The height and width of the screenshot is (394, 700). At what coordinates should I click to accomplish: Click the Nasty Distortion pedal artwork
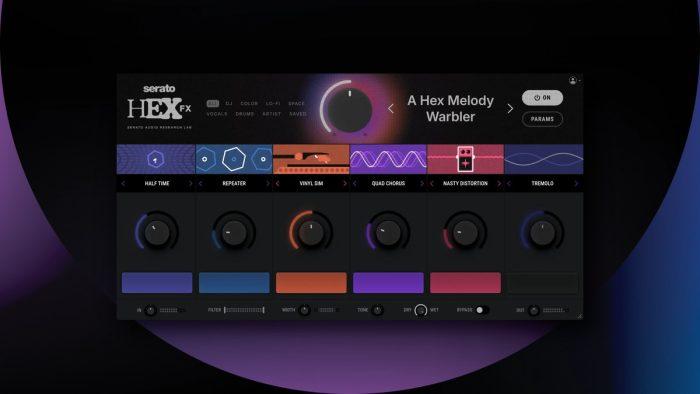pyautogui.click(x=466, y=159)
